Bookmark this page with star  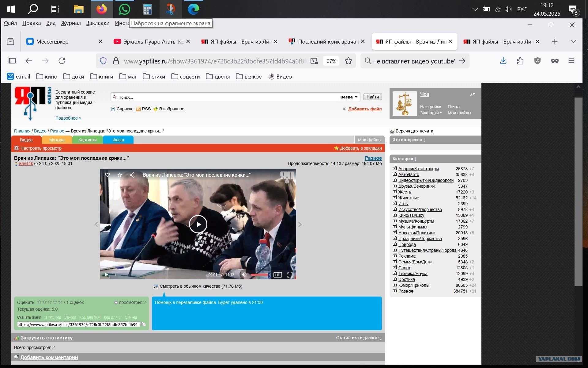pos(348,61)
